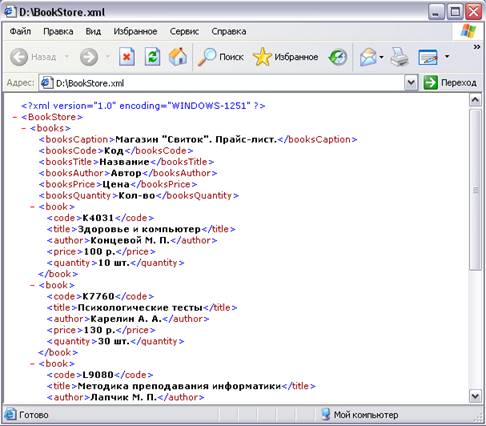Click the Edit page icon in toolbar

pyautogui.click(x=428, y=57)
